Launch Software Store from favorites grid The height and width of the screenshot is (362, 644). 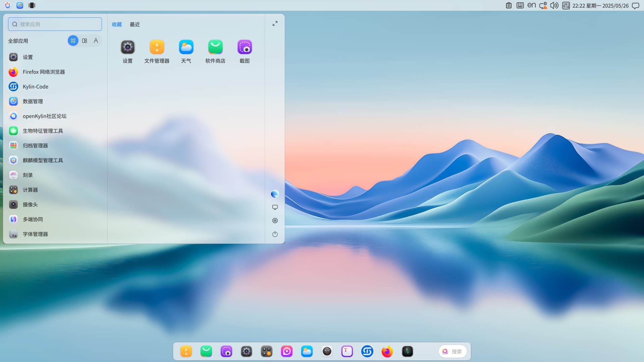215,51
